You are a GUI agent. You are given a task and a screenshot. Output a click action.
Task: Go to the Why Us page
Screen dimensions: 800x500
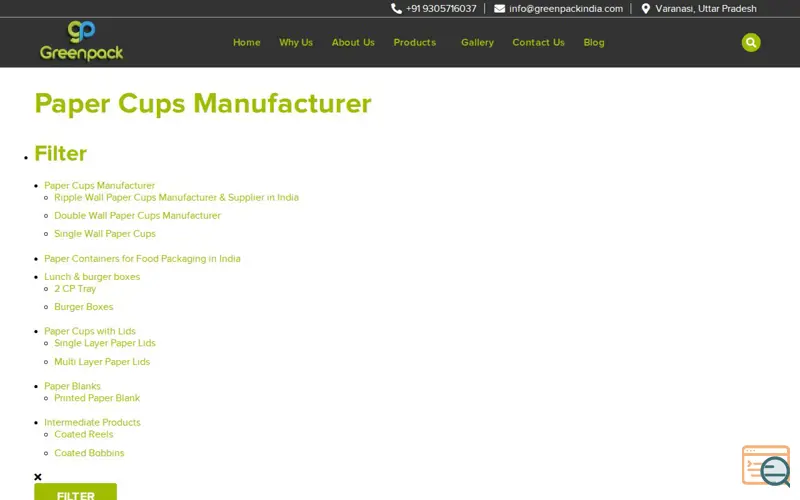click(296, 42)
